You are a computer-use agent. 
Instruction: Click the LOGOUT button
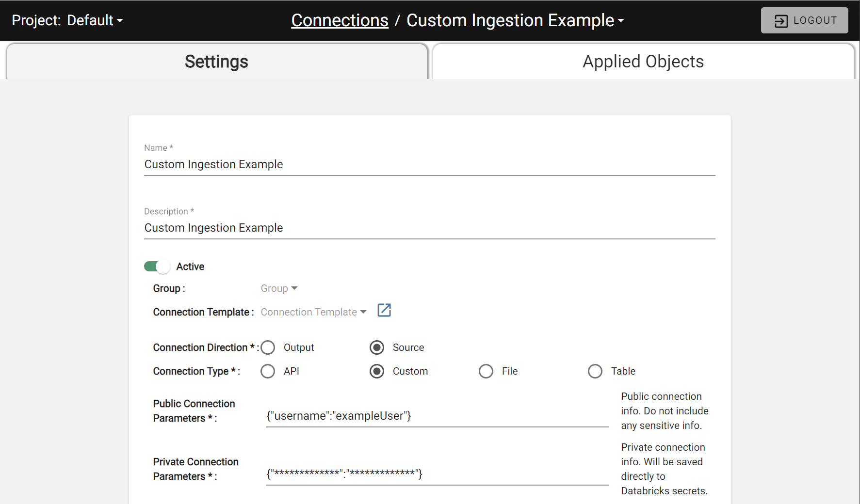click(804, 20)
